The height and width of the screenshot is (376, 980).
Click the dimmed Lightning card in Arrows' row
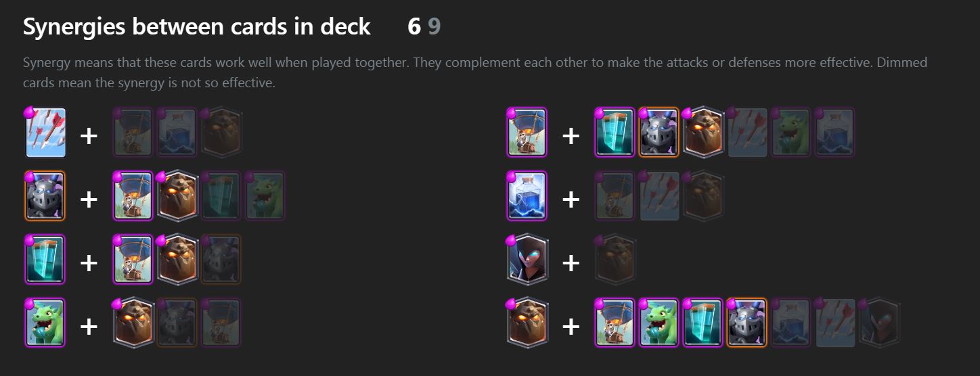tap(177, 133)
